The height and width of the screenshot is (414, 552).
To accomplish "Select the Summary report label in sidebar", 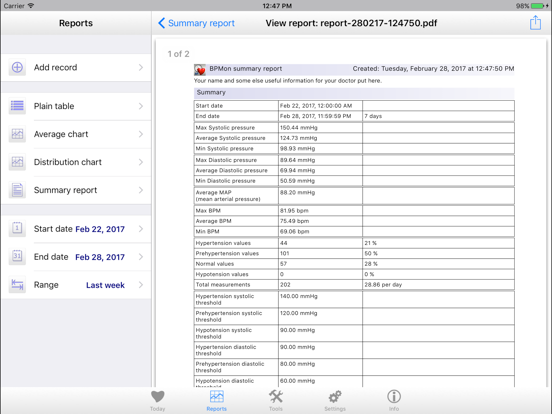I will (x=65, y=190).
